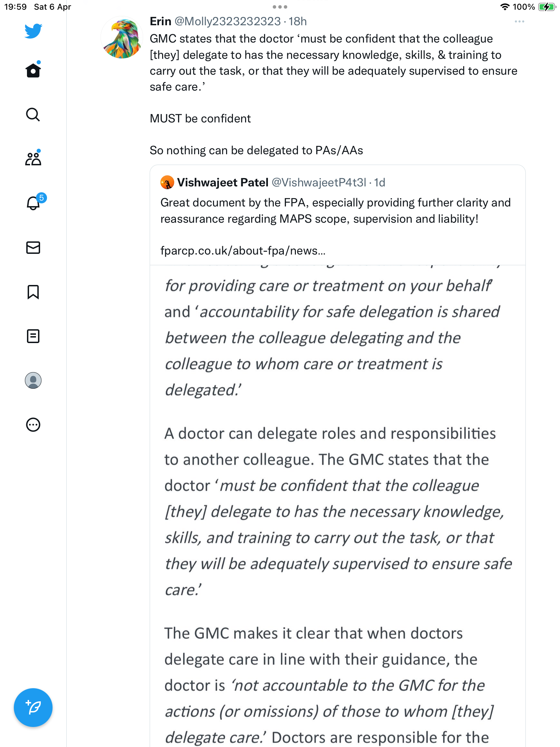
Task: Expand the More circle menu in sidebar
Action: pos(33,425)
